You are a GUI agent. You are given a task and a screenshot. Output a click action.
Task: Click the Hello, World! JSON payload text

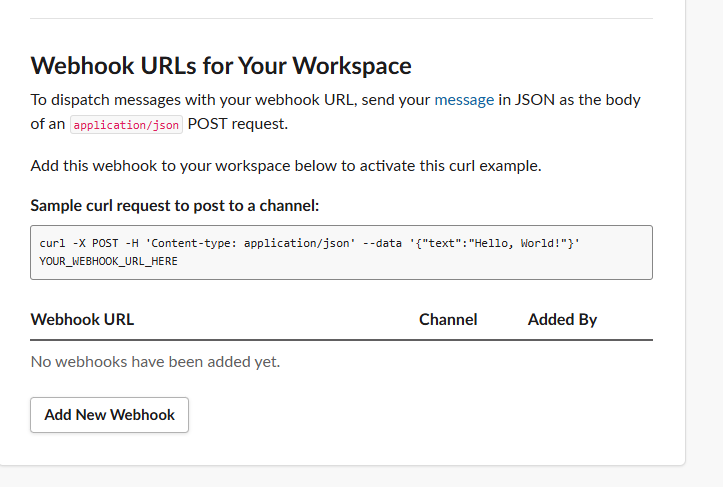(x=524, y=243)
